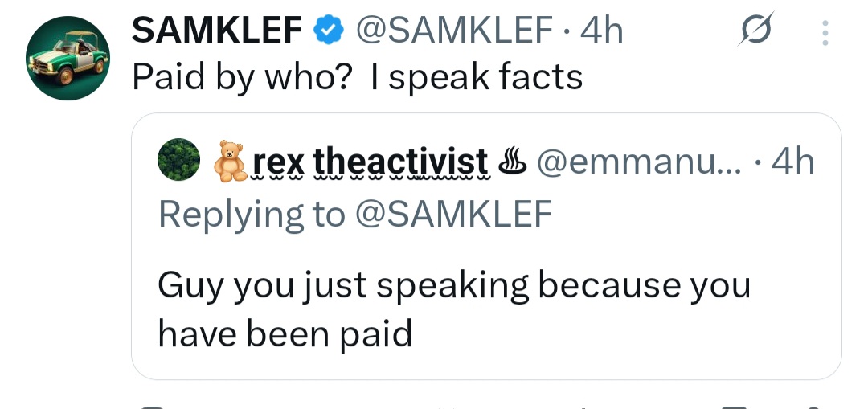Open SAMKLEF's car profile picture
This screenshot has height=409, width=868.
point(68,59)
